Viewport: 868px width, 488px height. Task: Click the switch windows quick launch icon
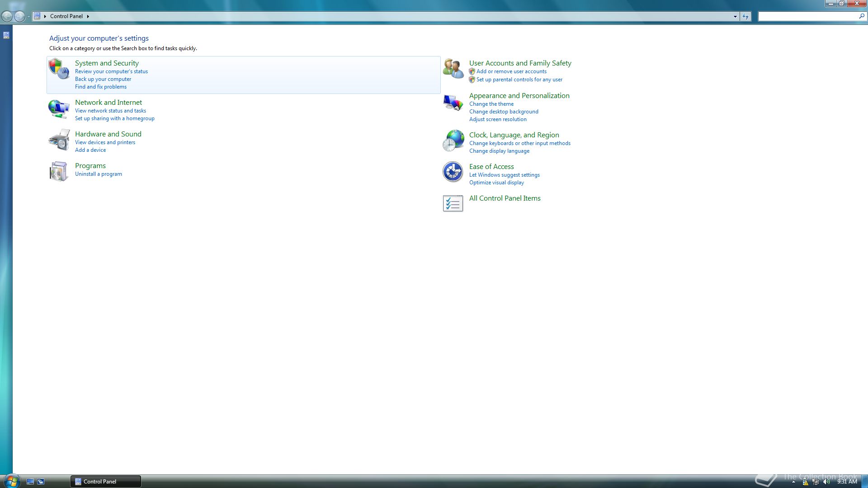click(x=41, y=482)
